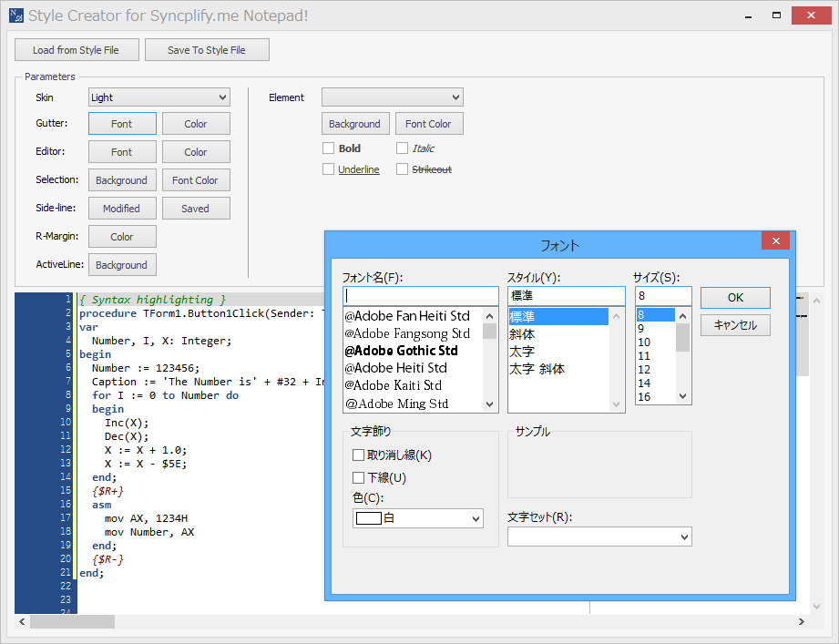
Task: Select 斜体 in the style list
Action: click(x=522, y=334)
